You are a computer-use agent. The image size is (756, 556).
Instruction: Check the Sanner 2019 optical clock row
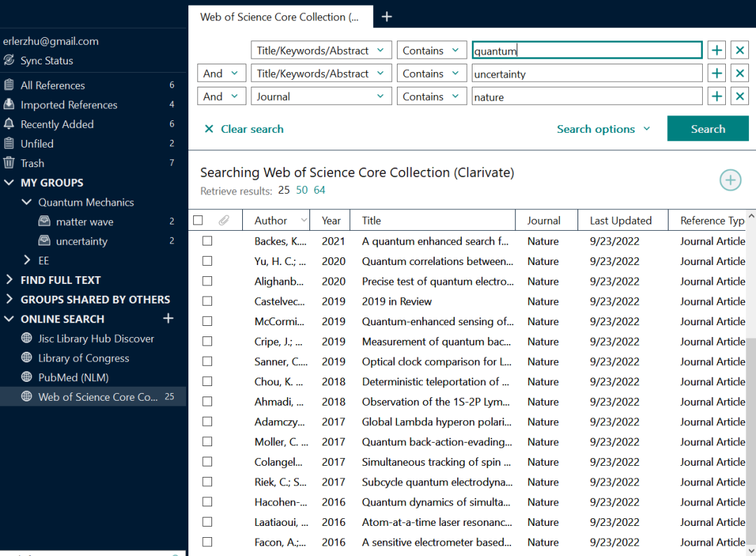[x=207, y=362]
